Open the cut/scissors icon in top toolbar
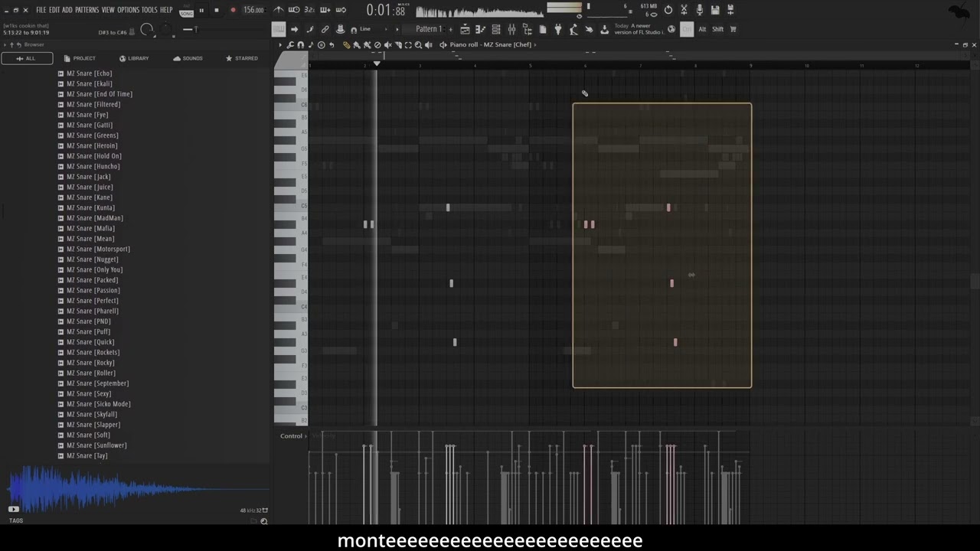980x551 pixels. tap(684, 10)
